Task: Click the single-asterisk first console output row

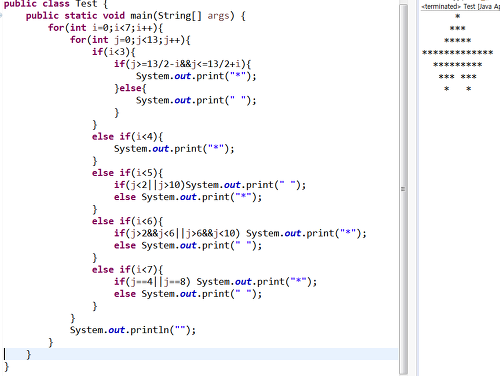Action: [x=458, y=16]
